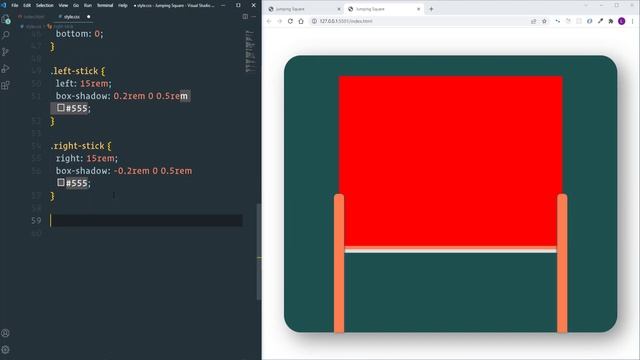Open the Accounts icon in activity bar
This screenshot has width=640, height=360.
click(6, 333)
